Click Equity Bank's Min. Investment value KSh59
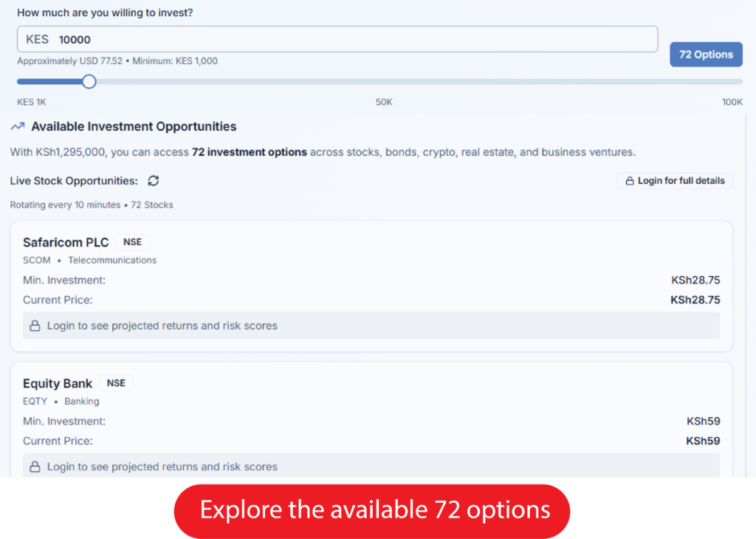 703,421
